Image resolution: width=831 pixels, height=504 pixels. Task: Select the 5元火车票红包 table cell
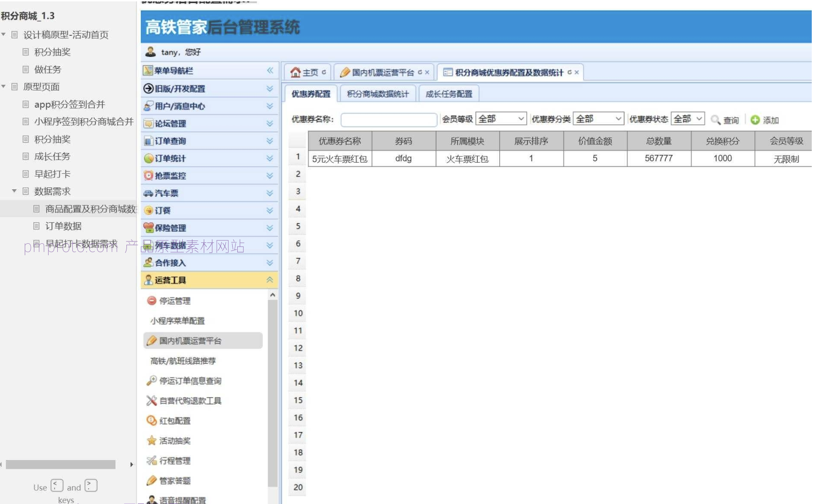click(x=340, y=159)
